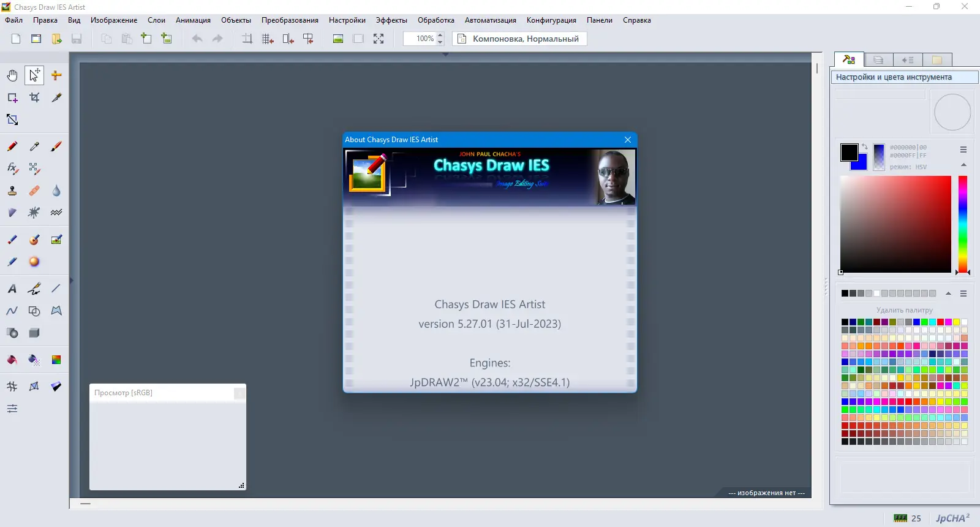The height and width of the screenshot is (527, 980).
Task: Collapse the color picker with the triangle
Action: (963, 165)
